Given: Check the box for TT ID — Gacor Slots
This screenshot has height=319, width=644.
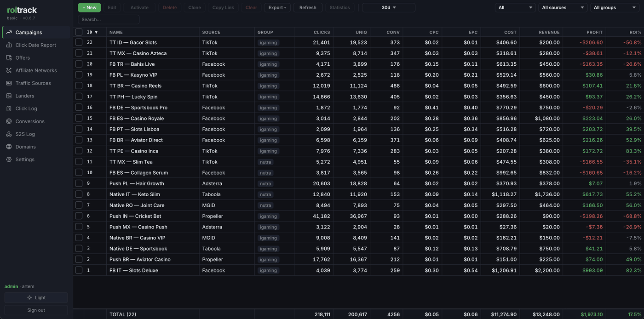Looking at the screenshot, I should 79,42.
